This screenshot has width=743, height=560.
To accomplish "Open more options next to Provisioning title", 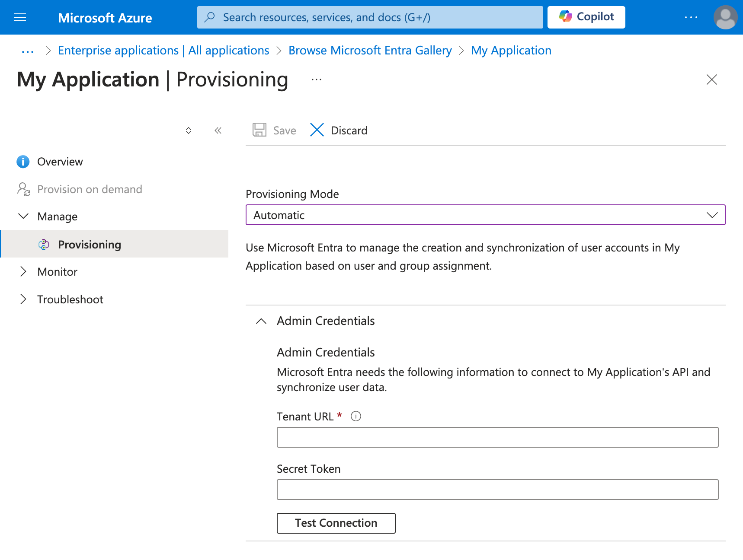I will tap(317, 80).
